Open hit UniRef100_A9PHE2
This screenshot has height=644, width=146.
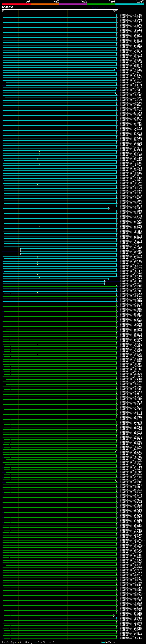tap(131, 22)
